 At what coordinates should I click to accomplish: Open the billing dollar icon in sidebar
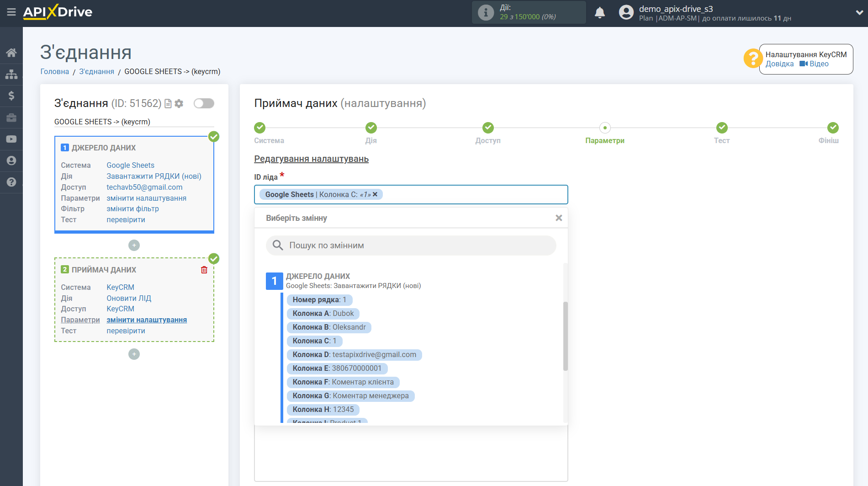[11, 96]
